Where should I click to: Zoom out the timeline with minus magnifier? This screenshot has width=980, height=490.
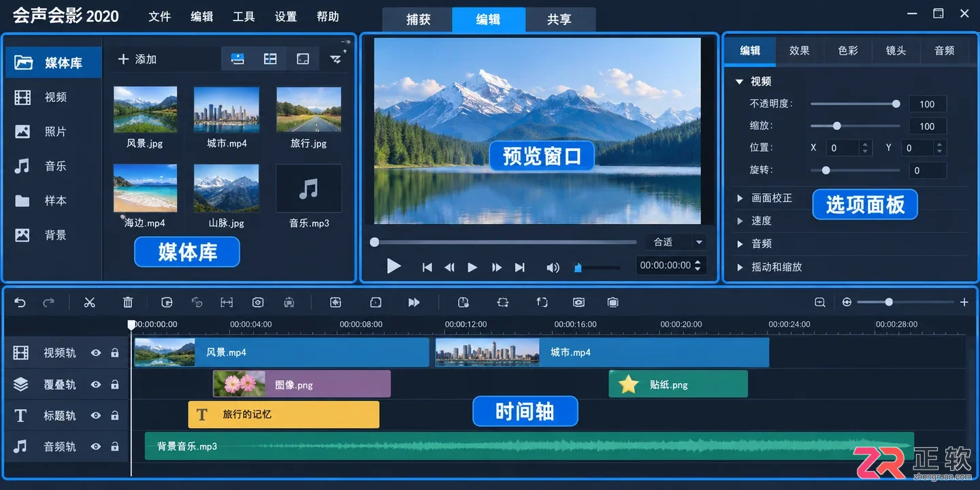(x=820, y=302)
